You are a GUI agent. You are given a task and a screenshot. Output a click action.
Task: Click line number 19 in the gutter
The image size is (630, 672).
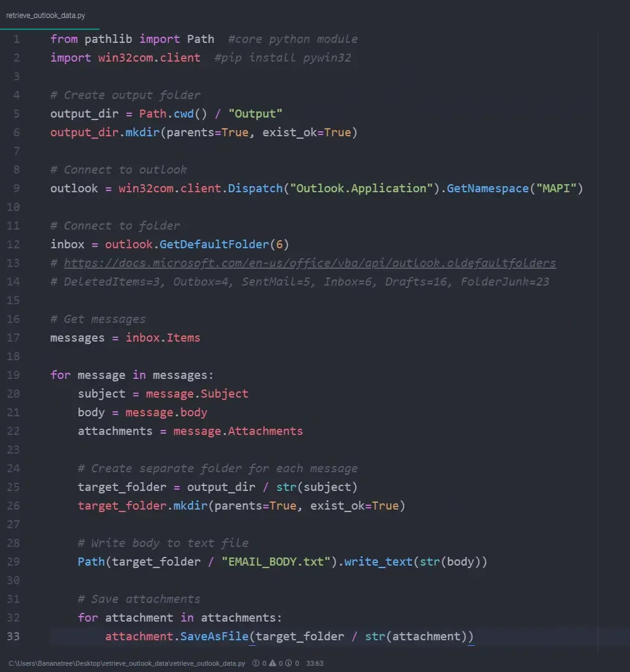14,375
